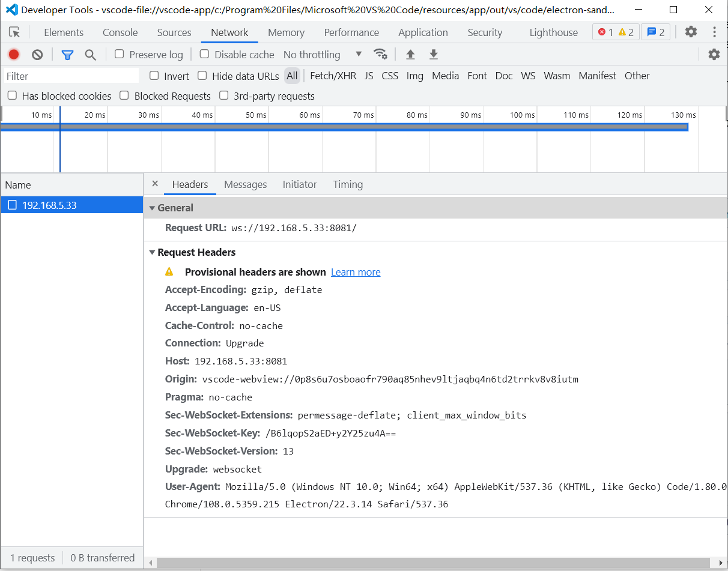Switch to the Console tab

(120, 32)
